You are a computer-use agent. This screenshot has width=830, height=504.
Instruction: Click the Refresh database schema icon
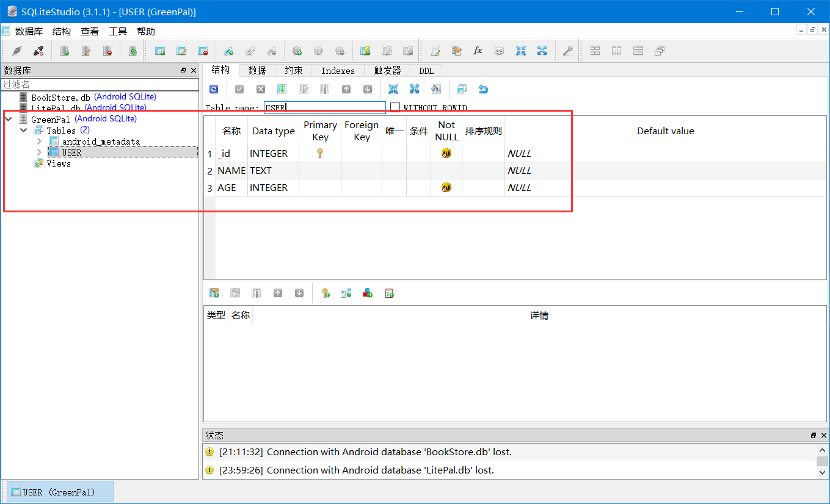coord(133,51)
